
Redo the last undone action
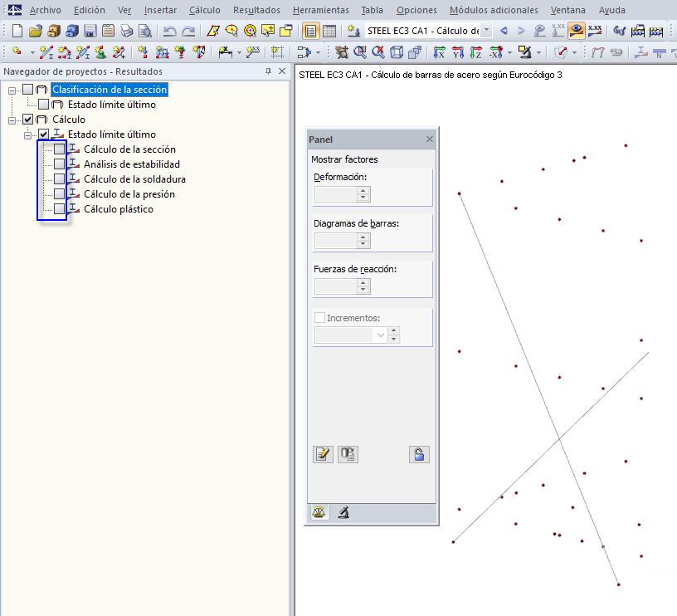tap(188, 31)
